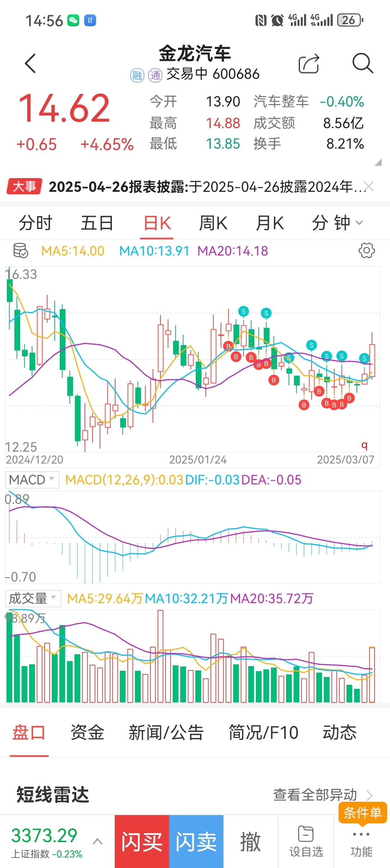390x868 pixels.
Task: Tap the 条件单 orange badge
Action: click(x=363, y=813)
